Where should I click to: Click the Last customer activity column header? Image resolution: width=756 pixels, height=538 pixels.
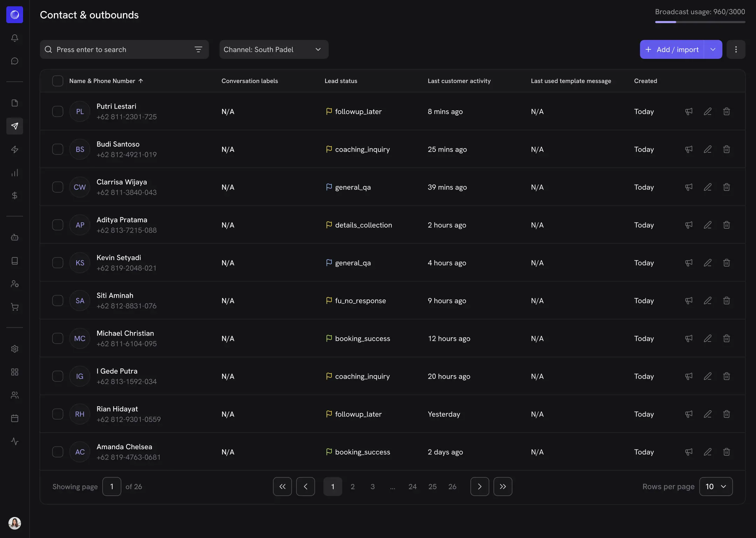pyautogui.click(x=459, y=81)
